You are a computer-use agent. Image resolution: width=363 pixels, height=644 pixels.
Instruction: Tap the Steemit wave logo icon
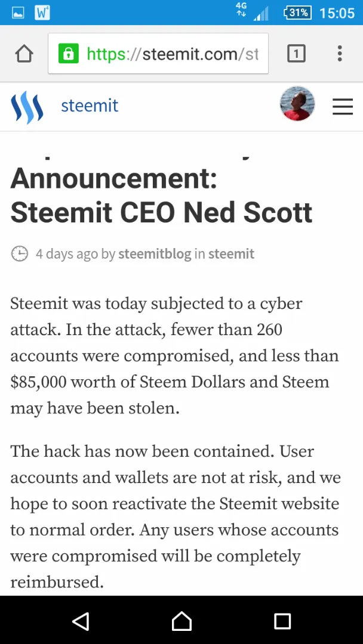pyautogui.click(x=27, y=106)
